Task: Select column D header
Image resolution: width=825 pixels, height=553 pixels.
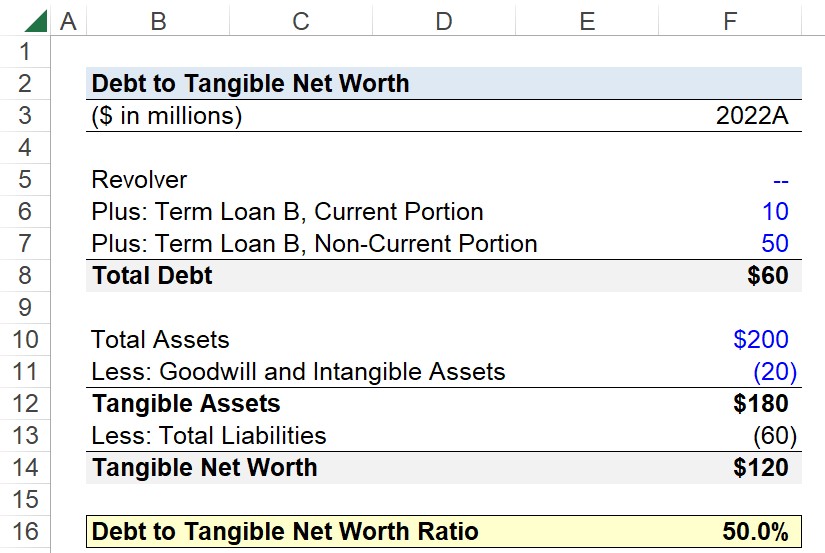Action: pos(444,21)
